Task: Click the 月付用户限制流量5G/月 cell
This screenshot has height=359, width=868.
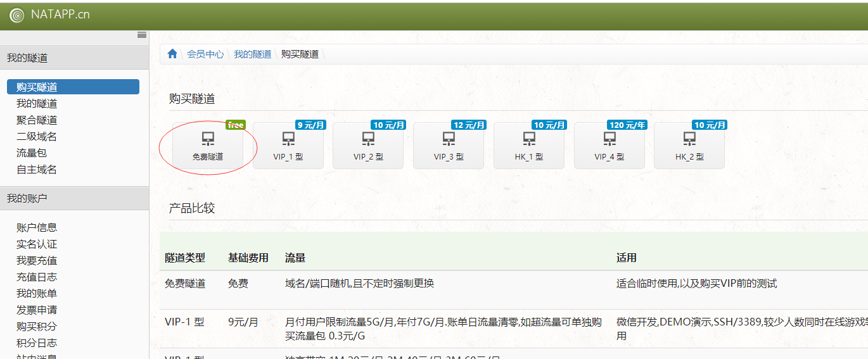Action: (x=444, y=329)
